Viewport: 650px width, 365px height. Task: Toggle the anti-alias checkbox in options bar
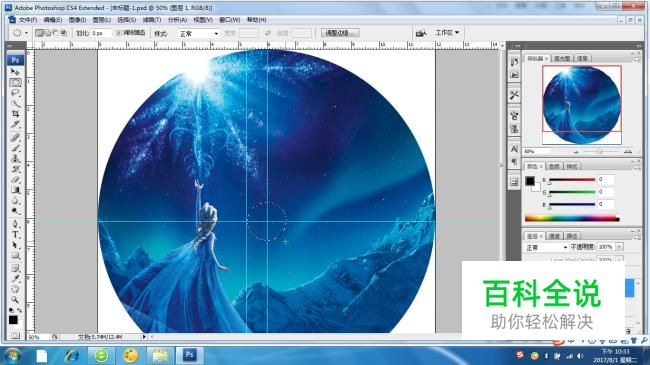coord(119,33)
